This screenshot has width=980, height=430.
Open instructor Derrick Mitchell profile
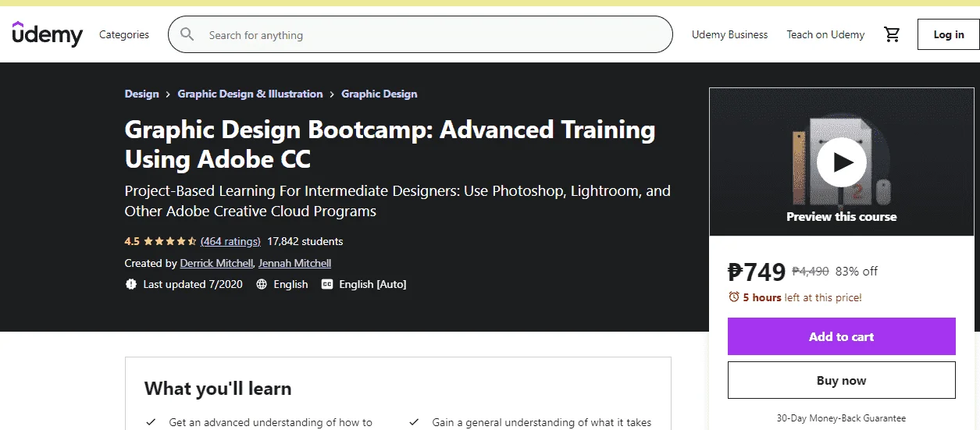click(216, 263)
